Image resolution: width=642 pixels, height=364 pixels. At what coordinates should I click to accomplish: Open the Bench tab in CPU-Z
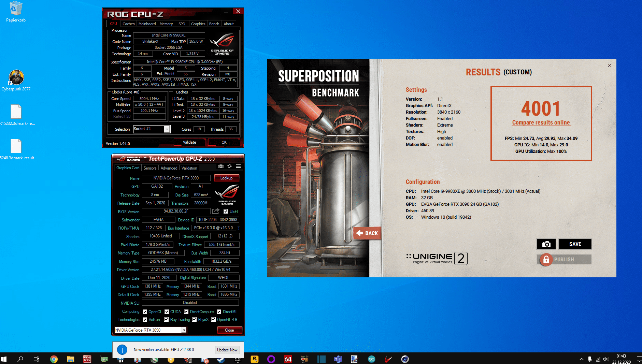click(x=214, y=24)
